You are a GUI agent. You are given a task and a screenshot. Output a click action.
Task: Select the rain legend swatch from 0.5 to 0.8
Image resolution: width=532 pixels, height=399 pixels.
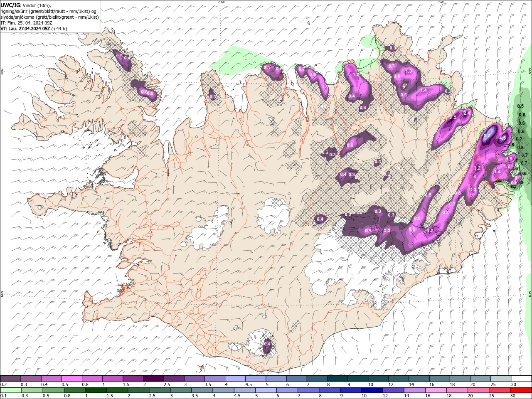click(x=54, y=390)
